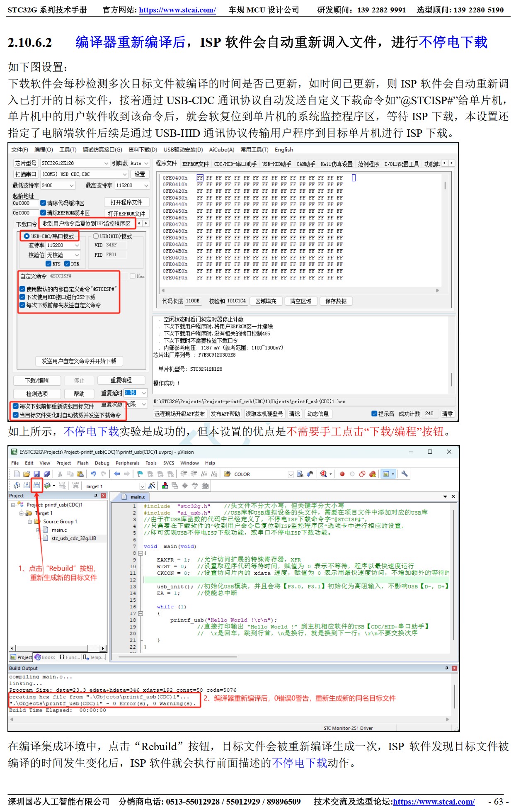Click the Download LOAD icon
The image size is (516, 812).
[75, 485]
